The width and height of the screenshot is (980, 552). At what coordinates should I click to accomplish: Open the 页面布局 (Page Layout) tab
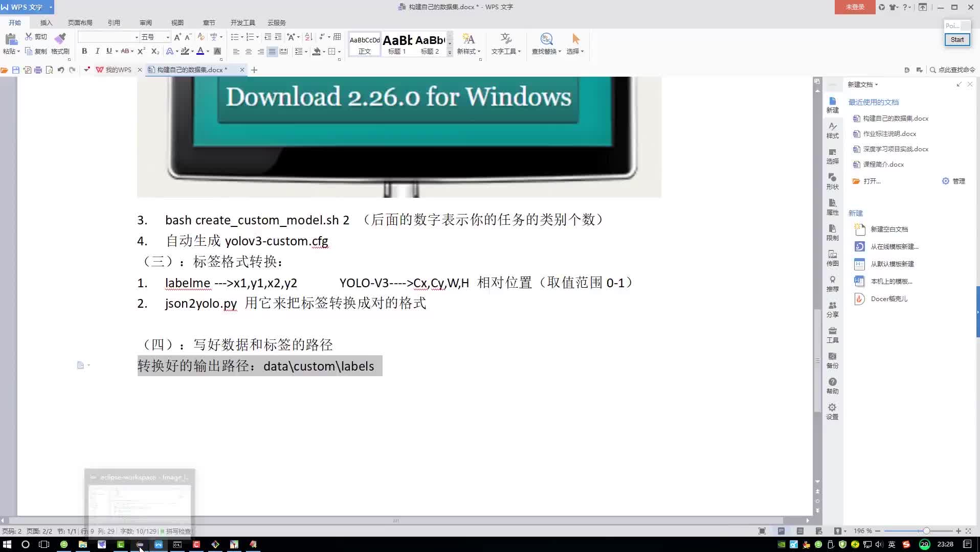80,22
